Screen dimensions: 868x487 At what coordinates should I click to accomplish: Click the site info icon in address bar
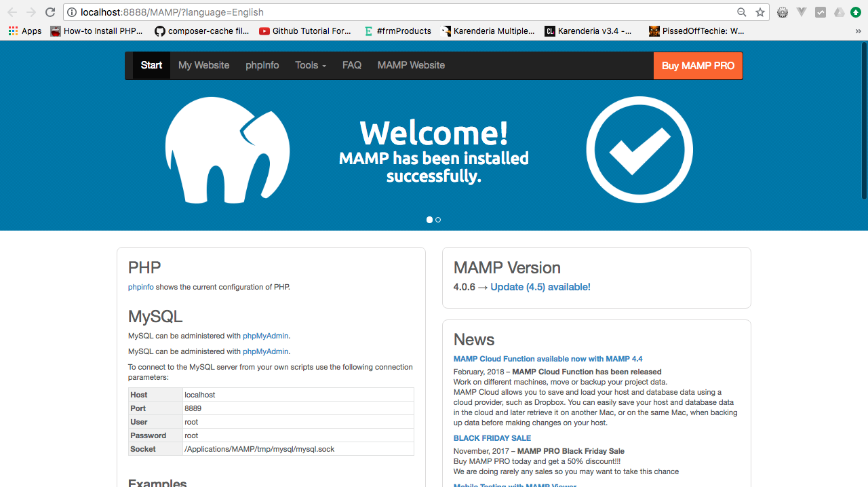pyautogui.click(x=72, y=12)
